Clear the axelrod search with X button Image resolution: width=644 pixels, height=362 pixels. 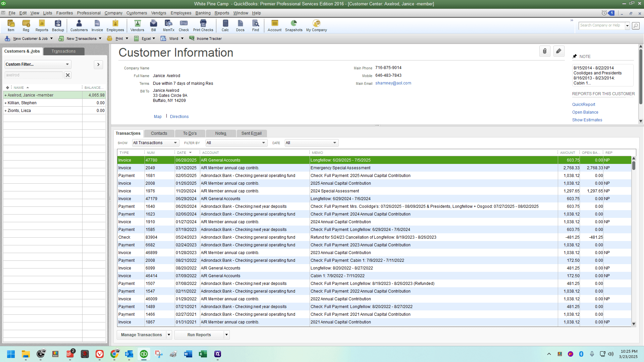click(68, 75)
